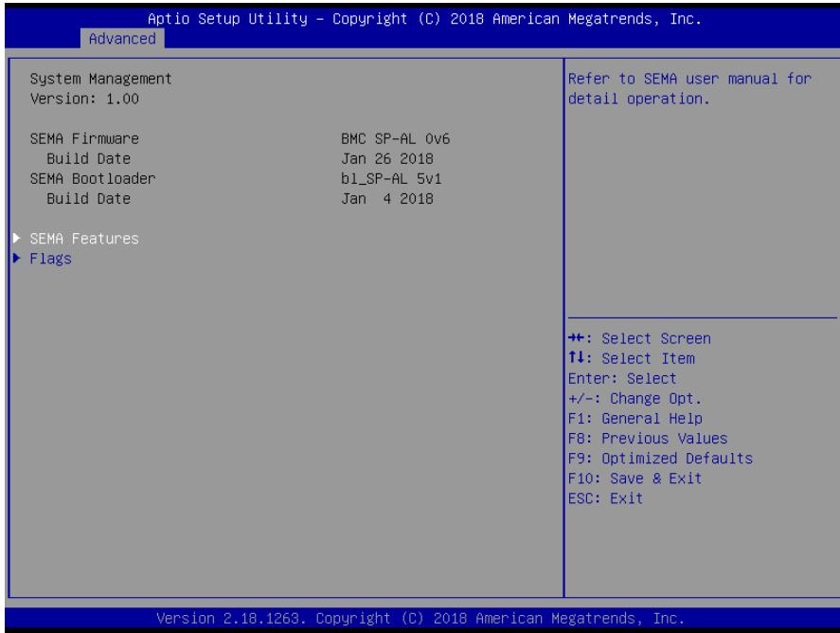840x633 pixels.
Task: Click the triangle arrow beside Flags
Action: click(17, 258)
